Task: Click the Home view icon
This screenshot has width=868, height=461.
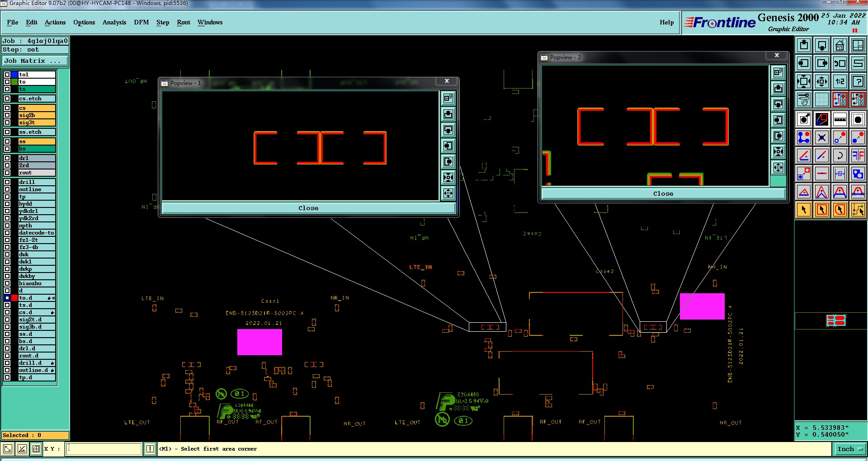Action: coord(840,45)
